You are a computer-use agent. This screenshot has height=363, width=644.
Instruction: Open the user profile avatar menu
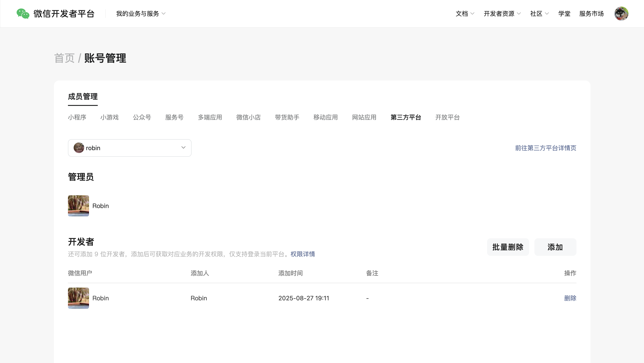pyautogui.click(x=621, y=14)
